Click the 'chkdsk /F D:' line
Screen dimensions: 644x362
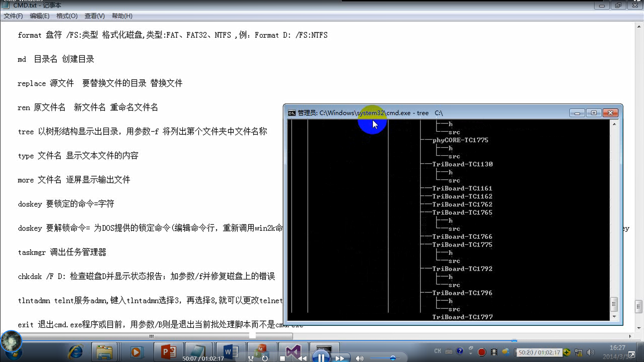147,276
